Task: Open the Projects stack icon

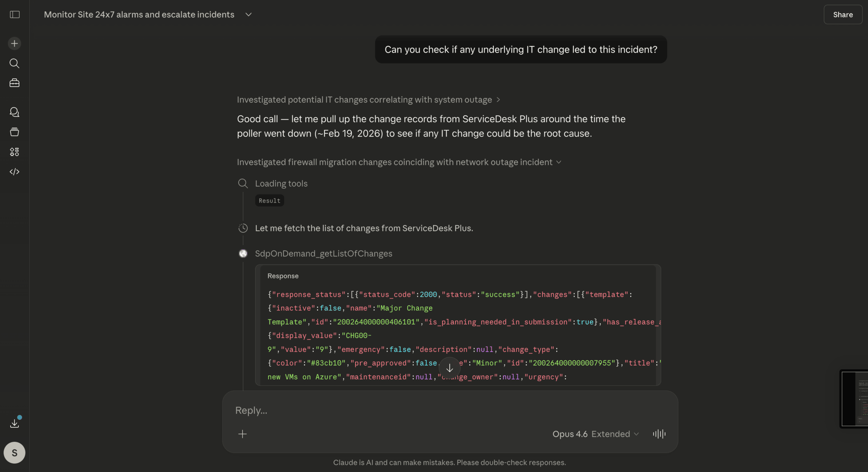Action: 14,132
